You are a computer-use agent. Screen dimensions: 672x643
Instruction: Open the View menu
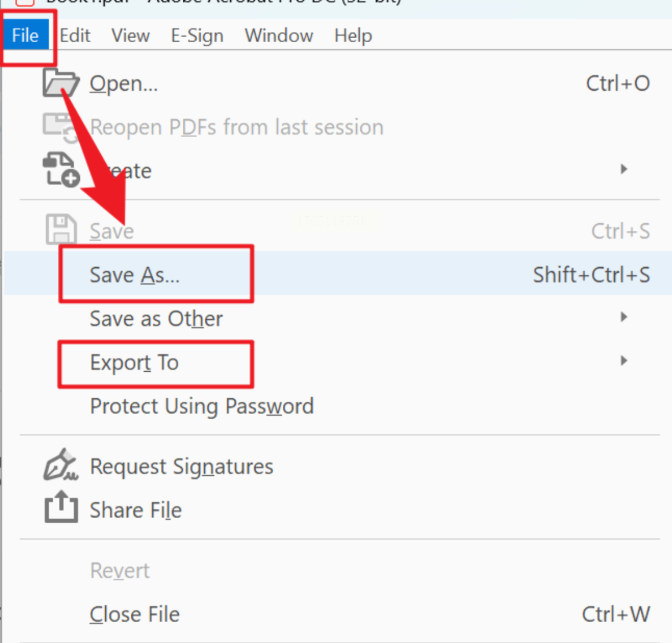[131, 36]
